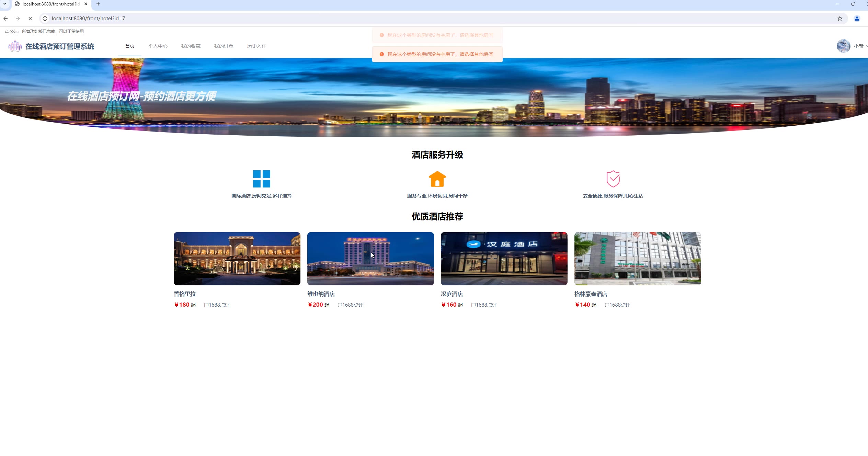Open the 香格里拉 hotel thumbnail
This screenshot has width=868, height=456.
(237, 259)
